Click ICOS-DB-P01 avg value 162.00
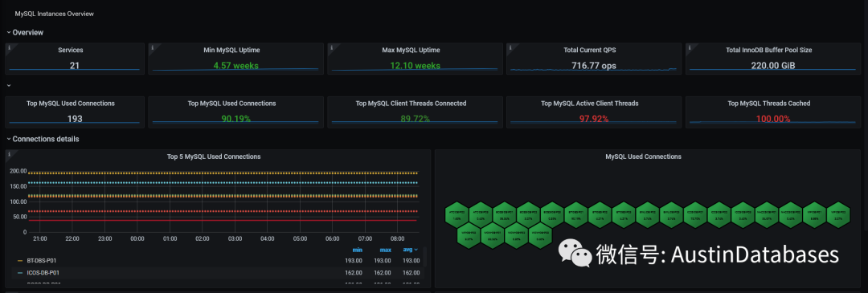This screenshot has height=293, width=868. click(411, 273)
